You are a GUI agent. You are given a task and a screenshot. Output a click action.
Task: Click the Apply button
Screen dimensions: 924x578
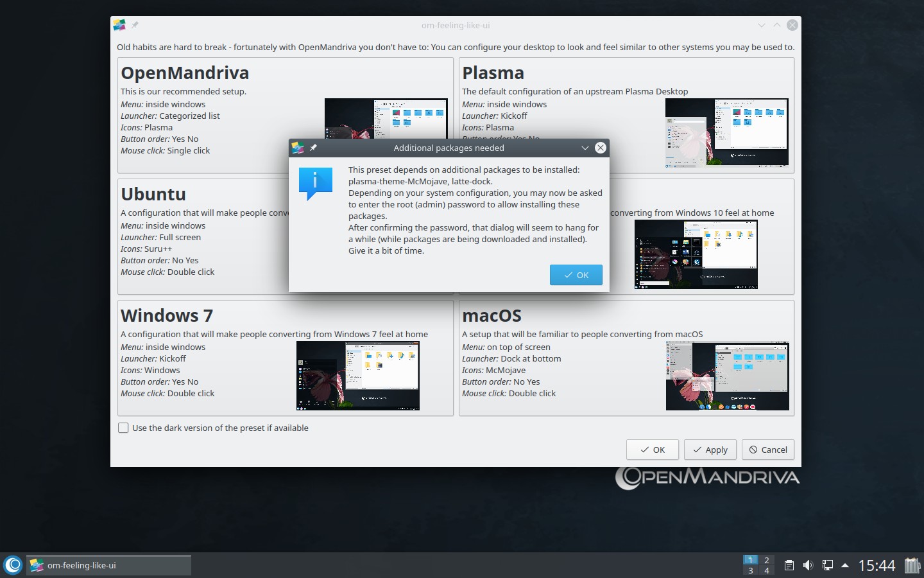tap(710, 450)
